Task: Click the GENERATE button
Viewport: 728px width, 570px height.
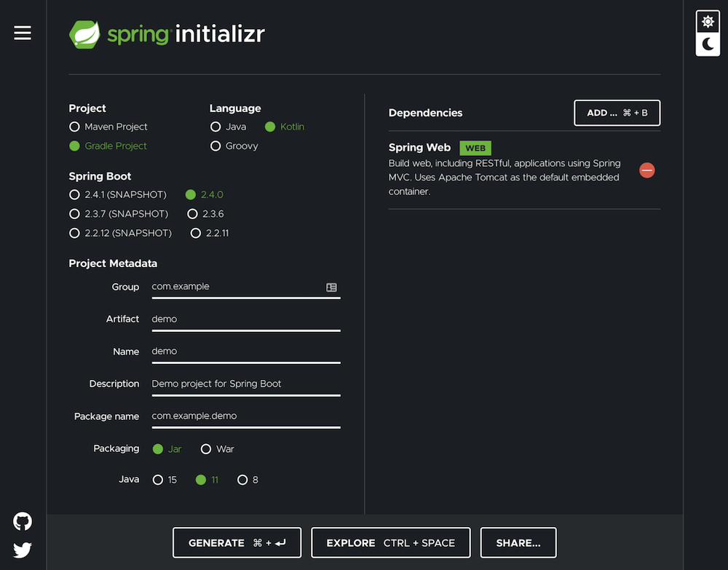Action: (x=237, y=542)
